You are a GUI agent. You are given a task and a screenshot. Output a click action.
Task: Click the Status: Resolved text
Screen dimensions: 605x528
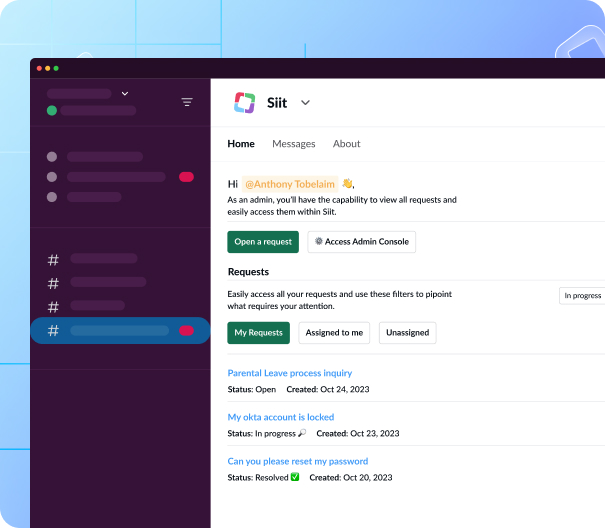(258, 477)
